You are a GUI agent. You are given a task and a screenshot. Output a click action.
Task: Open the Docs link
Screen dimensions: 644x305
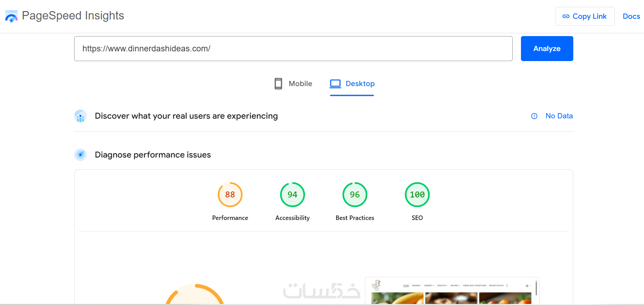click(x=631, y=16)
